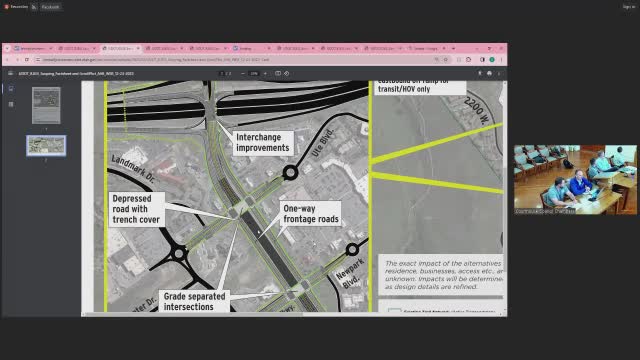Click the fit to page icon
The image size is (640, 360).
point(278,73)
